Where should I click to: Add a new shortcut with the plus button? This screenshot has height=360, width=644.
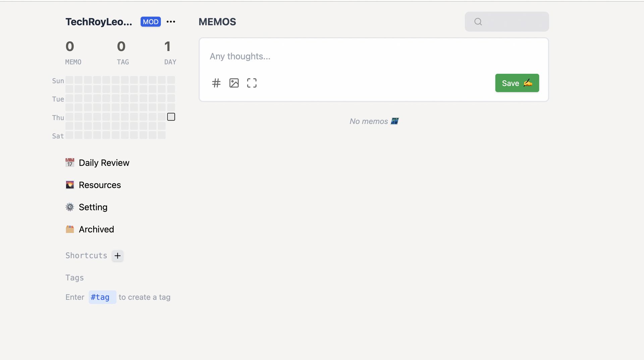(117, 256)
